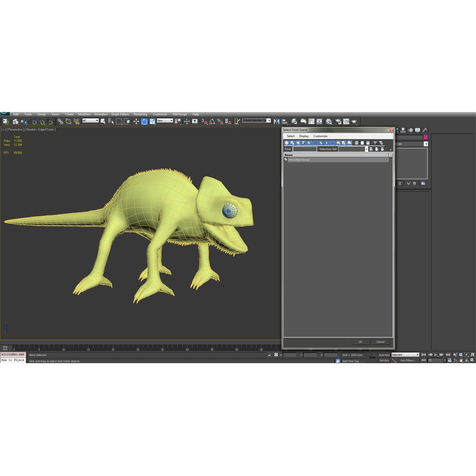Open the Select by Name tool
476x476 pixels.
point(111,122)
